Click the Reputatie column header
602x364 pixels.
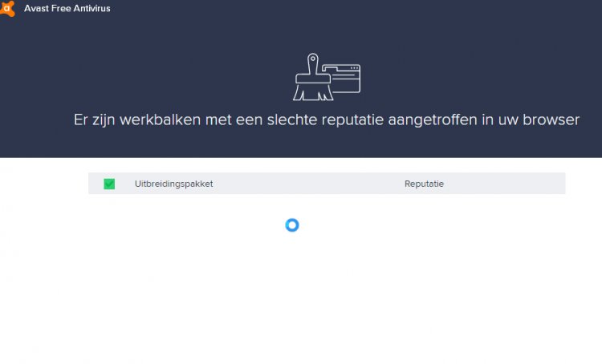[x=424, y=184]
